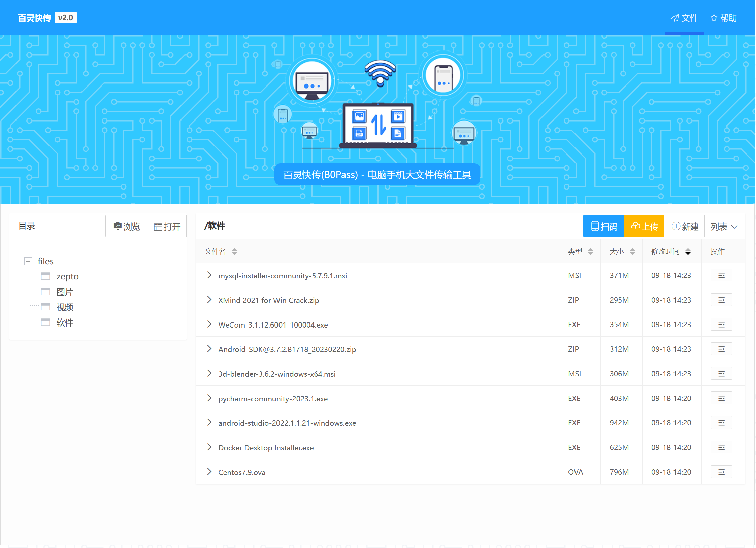Collapse the files tree root node
Viewport: 756px width, 548px height.
28,261
